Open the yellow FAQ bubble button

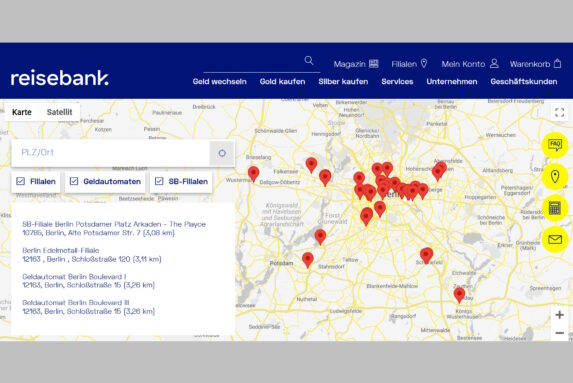(555, 145)
